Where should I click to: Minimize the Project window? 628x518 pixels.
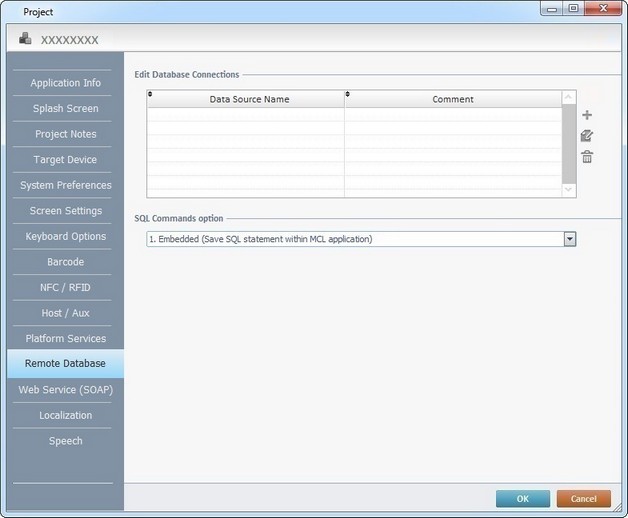pyautogui.click(x=552, y=8)
